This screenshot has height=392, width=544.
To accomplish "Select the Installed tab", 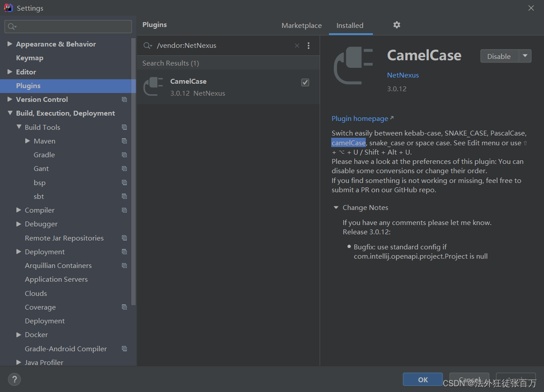I will click(350, 26).
